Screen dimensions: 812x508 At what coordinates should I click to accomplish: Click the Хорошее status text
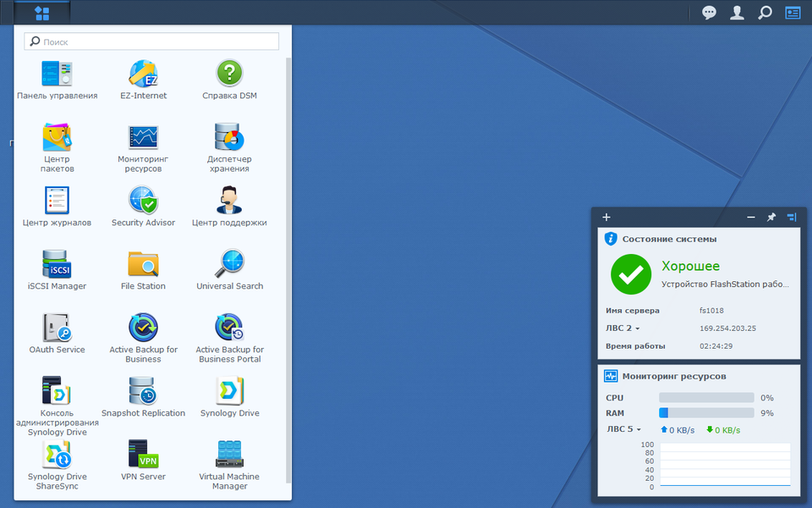point(690,266)
